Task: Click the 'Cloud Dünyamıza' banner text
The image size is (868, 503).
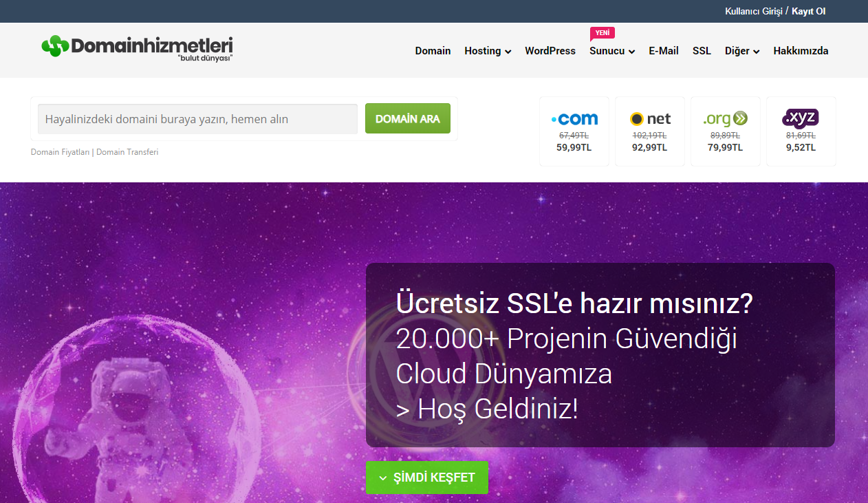Action: point(504,374)
